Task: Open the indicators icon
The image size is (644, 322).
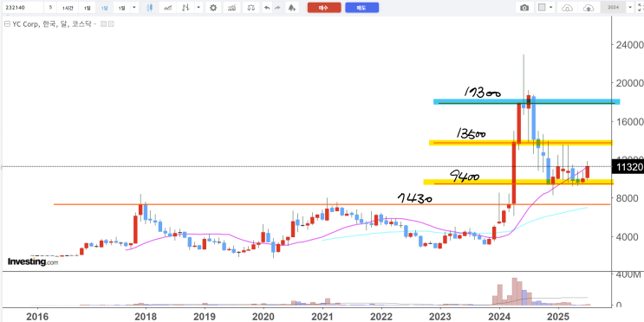Action: (x=232, y=8)
